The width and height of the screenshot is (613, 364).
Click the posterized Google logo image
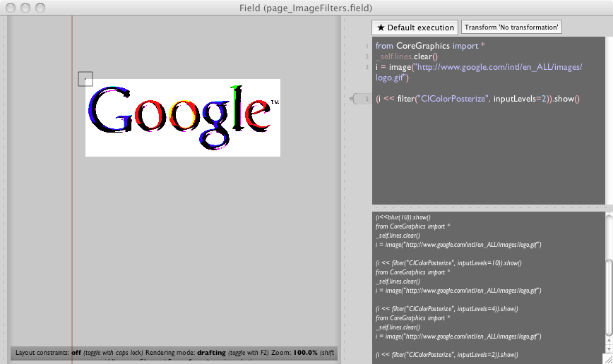point(182,117)
